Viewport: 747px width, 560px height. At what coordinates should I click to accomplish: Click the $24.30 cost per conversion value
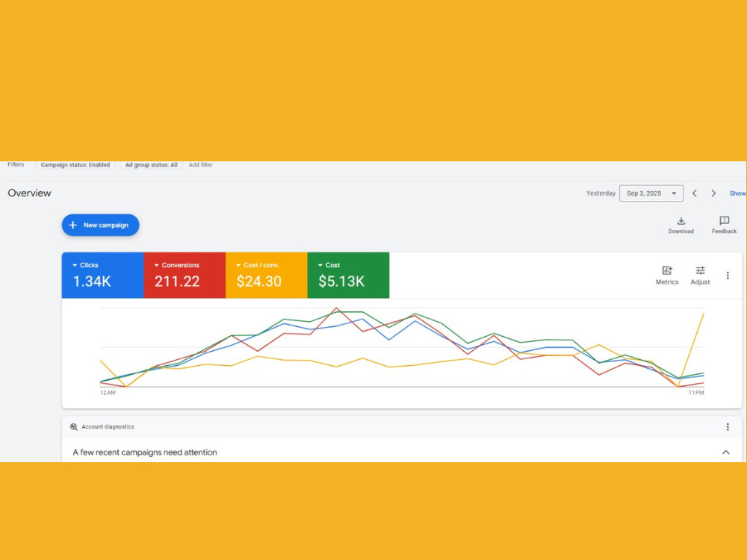(259, 281)
